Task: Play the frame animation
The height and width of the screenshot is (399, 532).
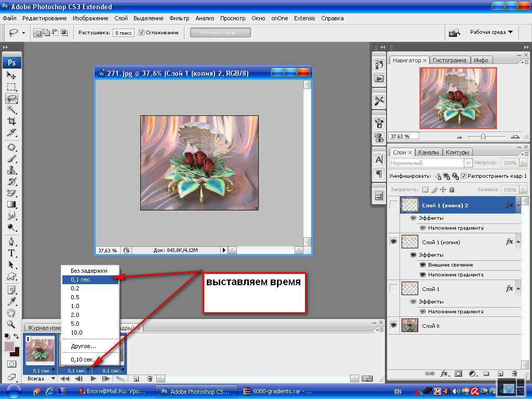Action: point(94,378)
